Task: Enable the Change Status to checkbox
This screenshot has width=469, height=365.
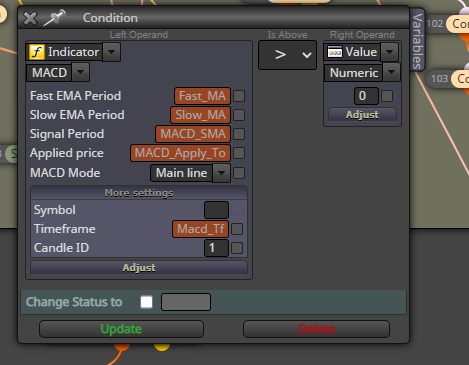Action: pos(147,302)
